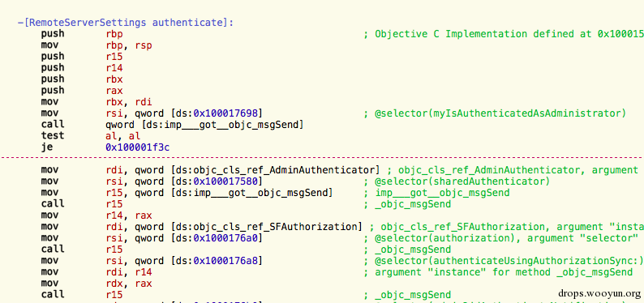Click the 'mov rbx, rdi' instruction
The width and height of the screenshot is (644, 303).
pos(97,102)
